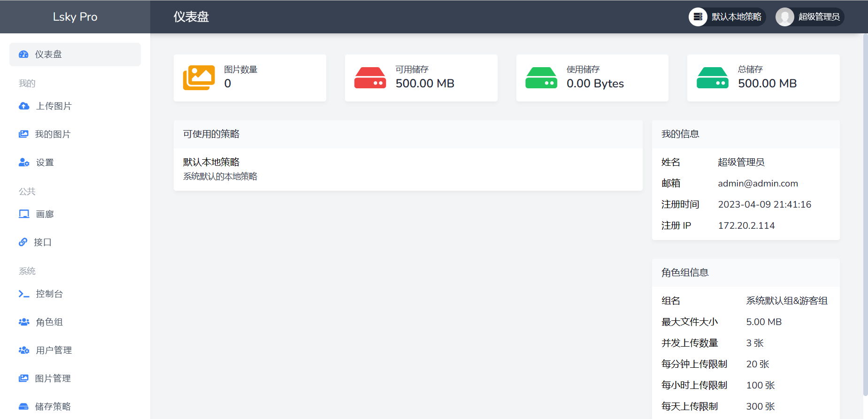Screen dimensions: 868x419
Task: Click the 默认本地策略 strategy entry in list
Action: coord(211,163)
